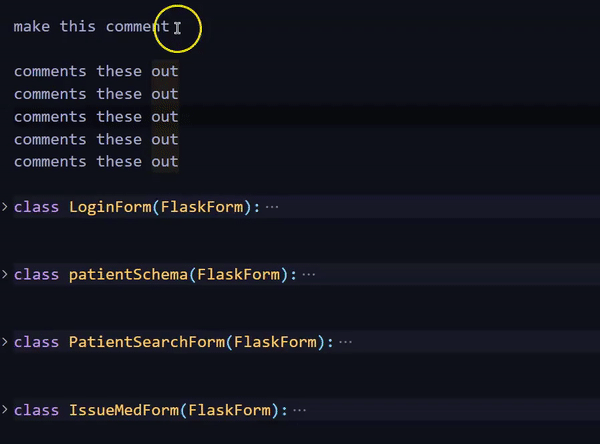The height and width of the screenshot is (444, 600).
Task: Expand the patientSchema class fold arrow
Action: pos(5,274)
